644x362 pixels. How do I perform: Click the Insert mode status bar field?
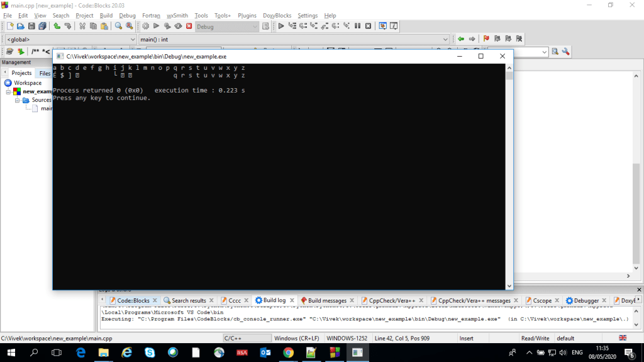pos(467,339)
